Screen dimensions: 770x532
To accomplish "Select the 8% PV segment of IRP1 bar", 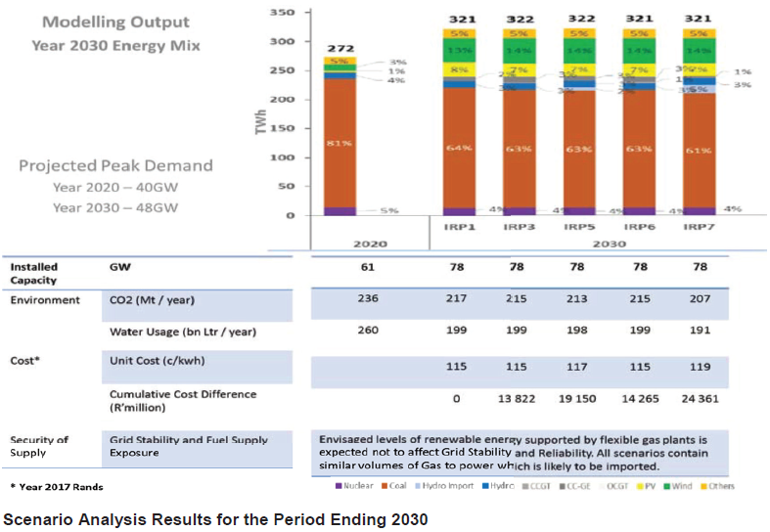I will (x=459, y=69).
